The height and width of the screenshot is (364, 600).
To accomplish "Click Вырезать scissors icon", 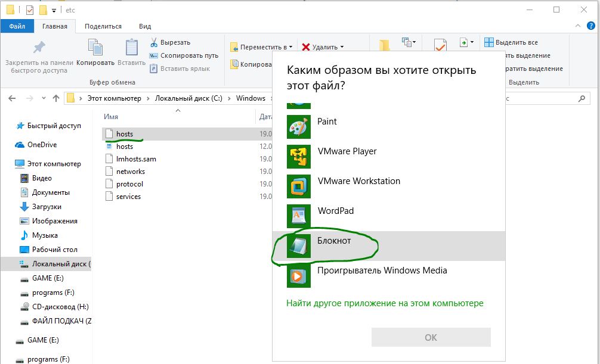I will (x=154, y=42).
